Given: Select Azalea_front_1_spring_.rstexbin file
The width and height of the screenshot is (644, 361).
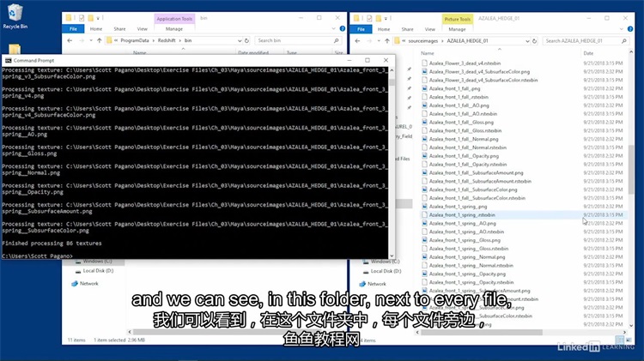Looking at the screenshot, I should (x=462, y=215).
